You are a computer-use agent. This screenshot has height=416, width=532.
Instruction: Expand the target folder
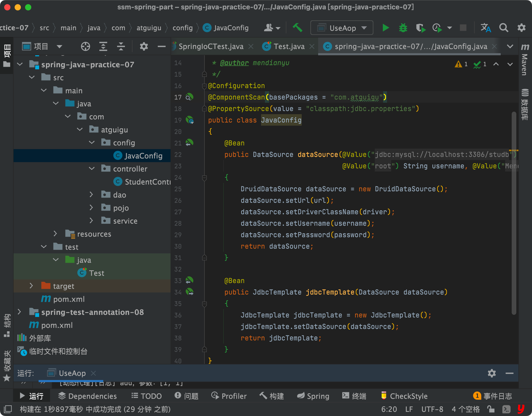[31, 286]
